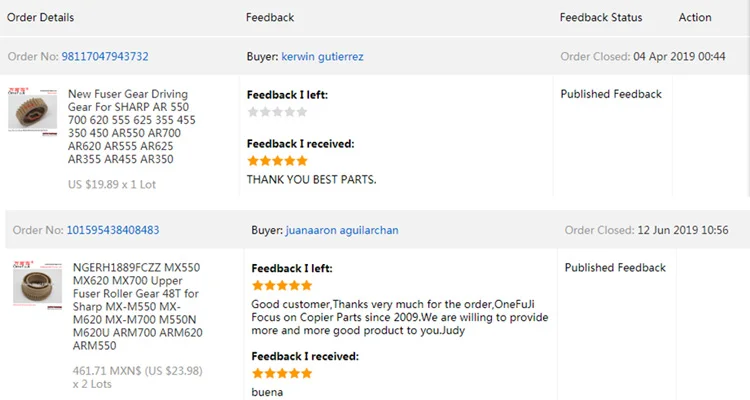Click the empty star rating in first order
Image resolution: width=750 pixels, height=400 pixels.
pyautogui.click(x=278, y=112)
